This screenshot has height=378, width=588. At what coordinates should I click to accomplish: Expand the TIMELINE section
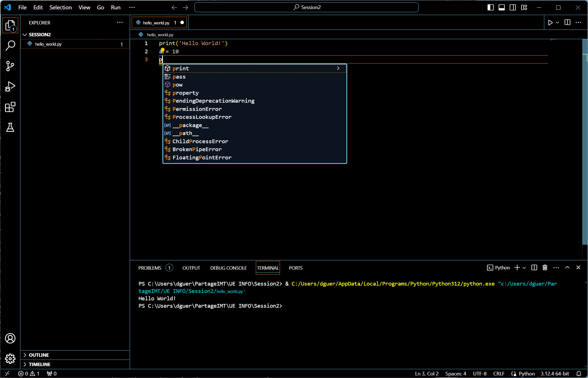pos(39,364)
